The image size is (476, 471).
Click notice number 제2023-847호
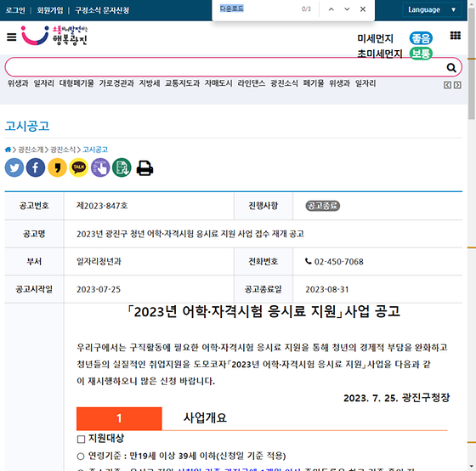click(x=102, y=206)
